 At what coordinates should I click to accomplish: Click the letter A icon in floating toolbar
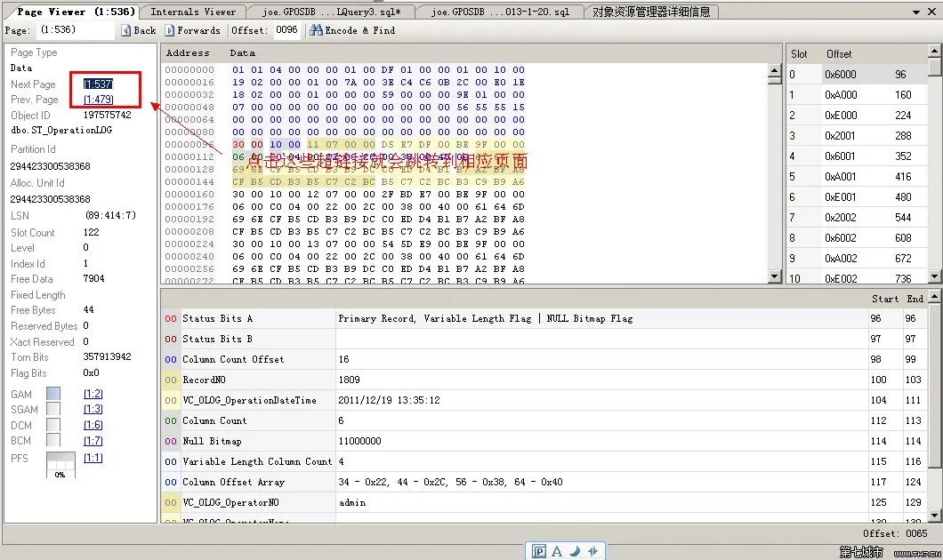(x=557, y=551)
